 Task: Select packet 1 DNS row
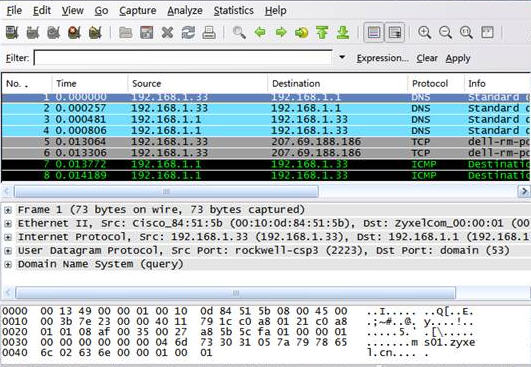266,98
